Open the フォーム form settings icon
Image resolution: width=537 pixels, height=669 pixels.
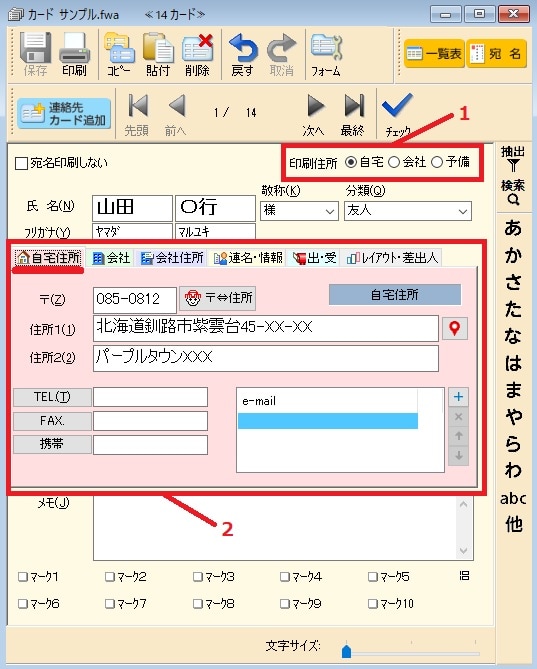click(x=326, y=47)
